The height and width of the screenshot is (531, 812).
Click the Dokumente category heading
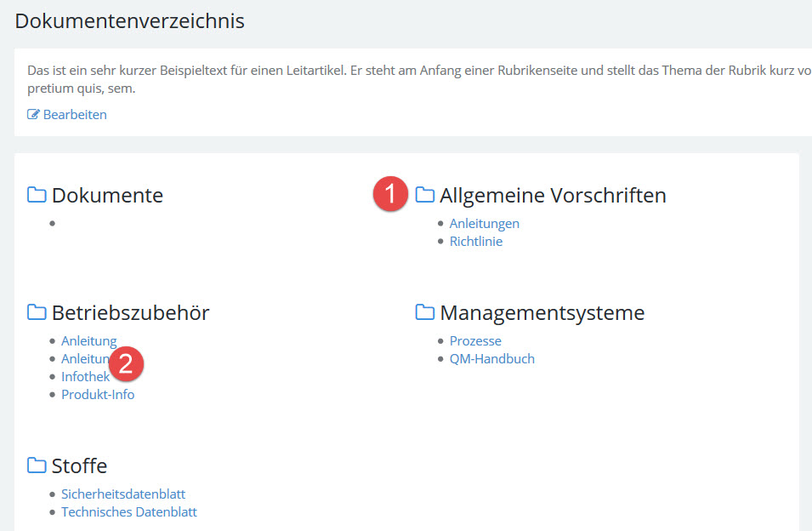tap(107, 195)
